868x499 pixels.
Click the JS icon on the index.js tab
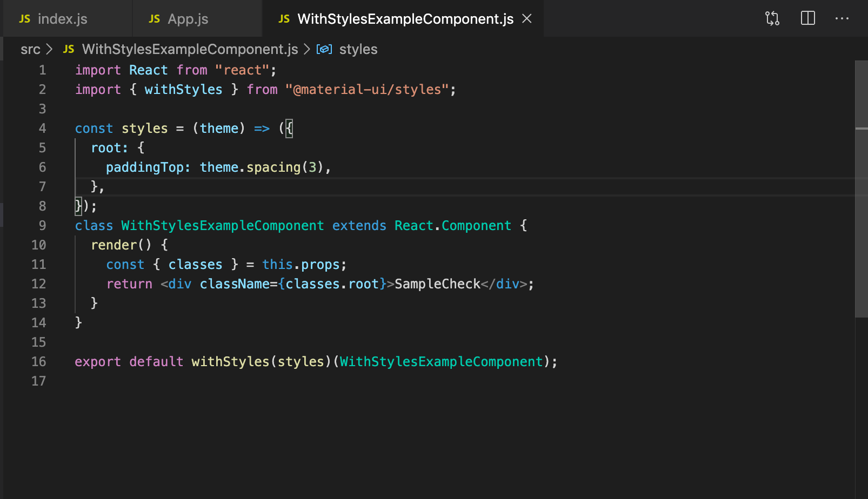coord(24,18)
